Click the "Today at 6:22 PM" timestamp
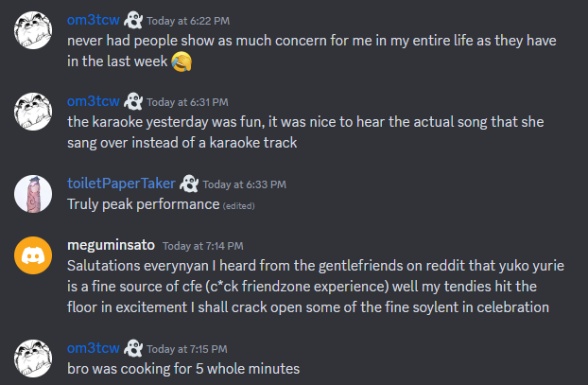Viewport: 588px width, 385px height. (188, 22)
